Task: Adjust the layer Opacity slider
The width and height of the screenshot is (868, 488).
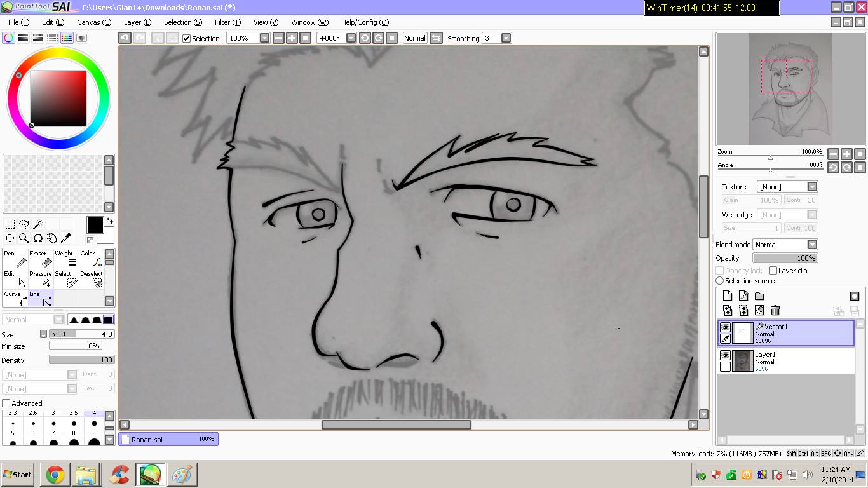Action: (785, 258)
